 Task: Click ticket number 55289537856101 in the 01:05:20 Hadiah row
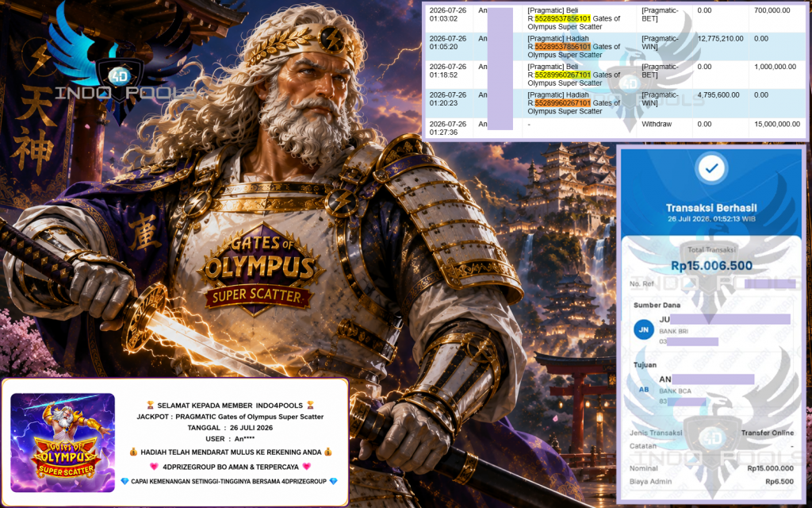(562, 47)
